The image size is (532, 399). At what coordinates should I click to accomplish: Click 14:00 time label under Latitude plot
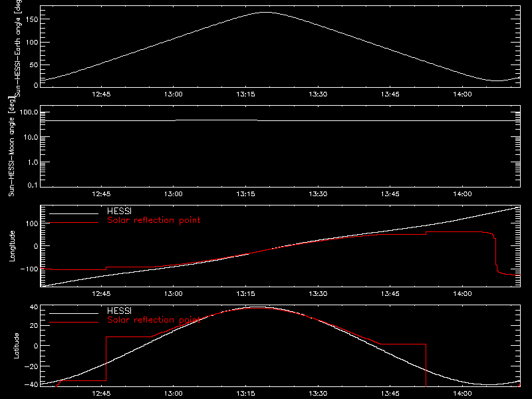point(462,394)
